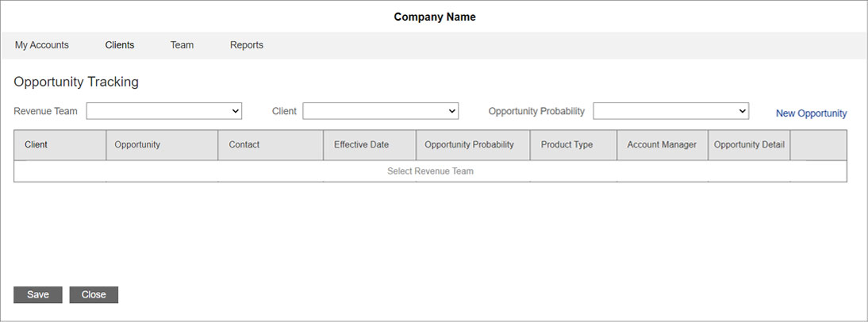Open the Team menu
868x322 pixels.
tap(182, 45)
